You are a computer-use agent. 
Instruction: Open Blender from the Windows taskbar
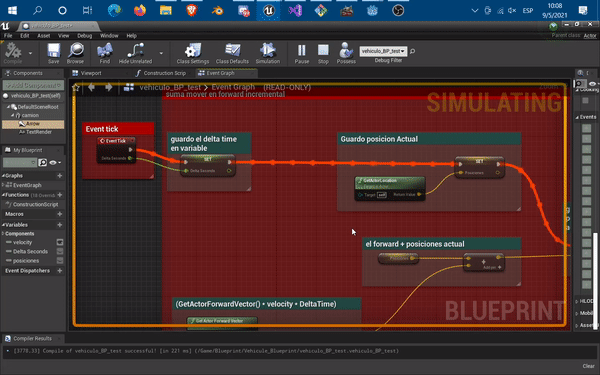[x=217, y=10]
